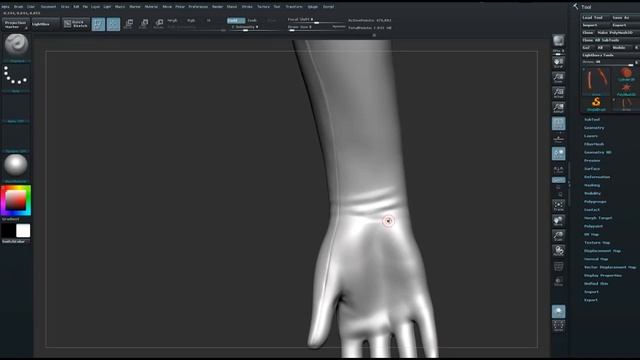
Task: Expand the Polygroups palette section
Action: [595, 202]
